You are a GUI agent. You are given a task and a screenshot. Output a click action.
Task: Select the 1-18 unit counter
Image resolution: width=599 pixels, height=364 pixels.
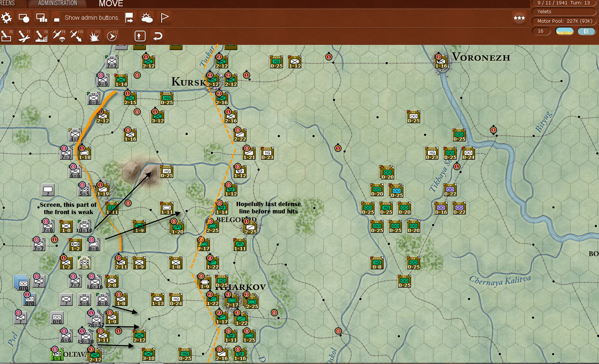tap(84, 153)
